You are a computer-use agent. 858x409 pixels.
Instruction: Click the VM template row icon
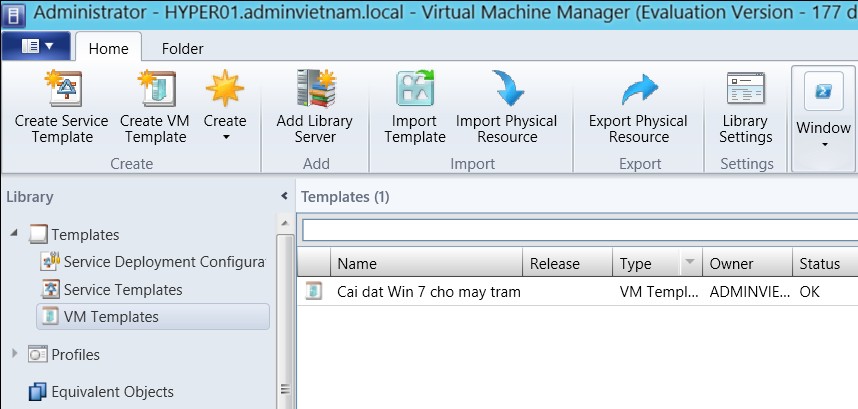click(x=314, y=291)
